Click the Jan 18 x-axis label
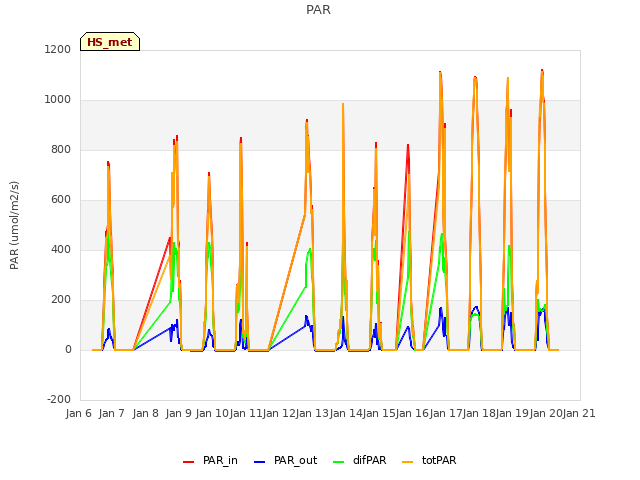The image size is (640, 480). click(480, 413)
